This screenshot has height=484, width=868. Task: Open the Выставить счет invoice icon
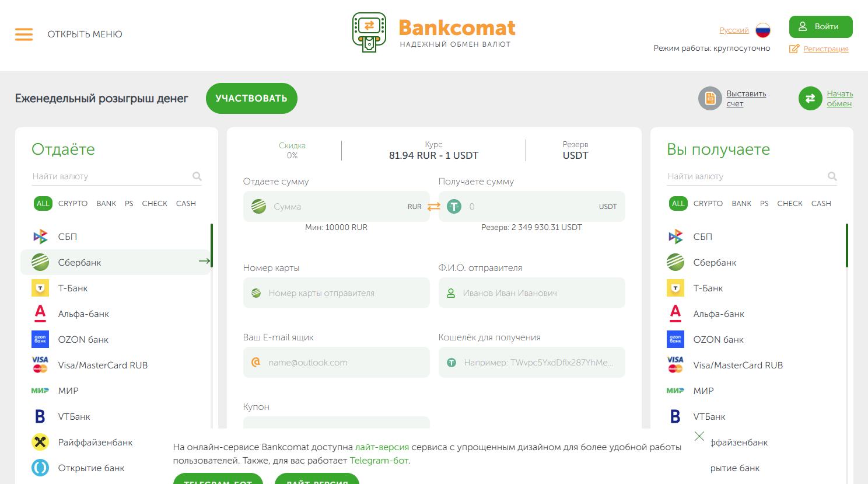(x=710, y=98)
